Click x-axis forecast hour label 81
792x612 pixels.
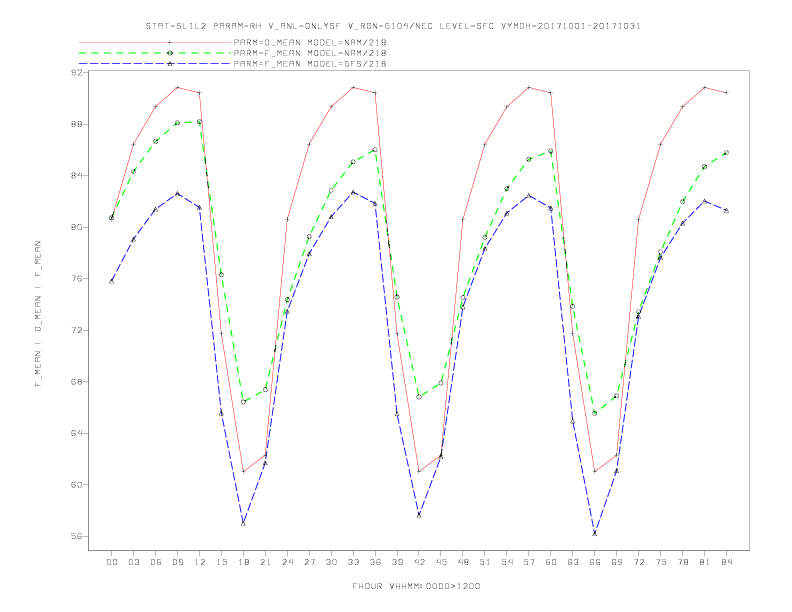(x=705, y=562)
